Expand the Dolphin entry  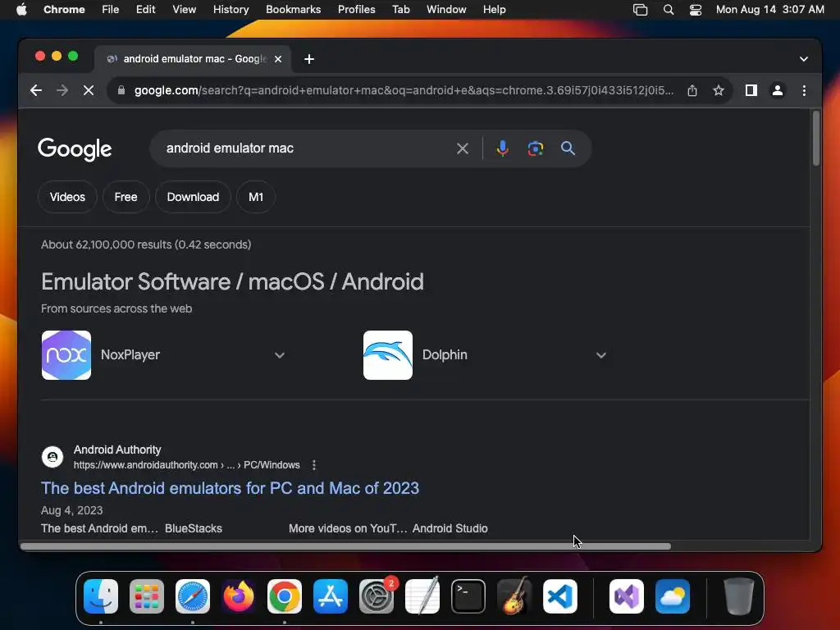click(601, 355)
